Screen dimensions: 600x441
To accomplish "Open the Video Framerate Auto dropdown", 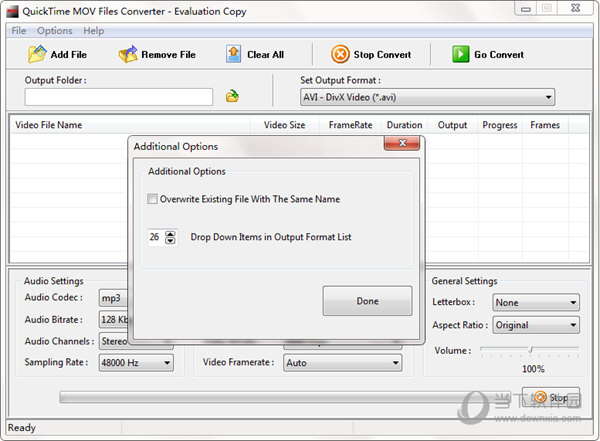I will point(343,363).
